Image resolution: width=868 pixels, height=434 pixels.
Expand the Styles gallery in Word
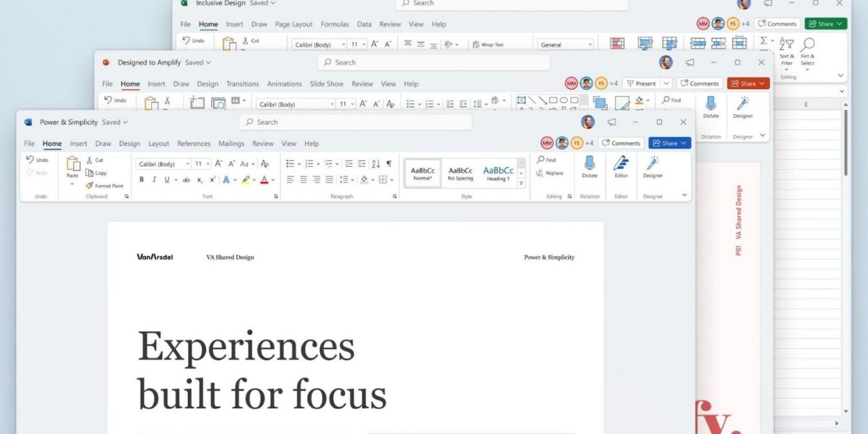pos(521,184)
